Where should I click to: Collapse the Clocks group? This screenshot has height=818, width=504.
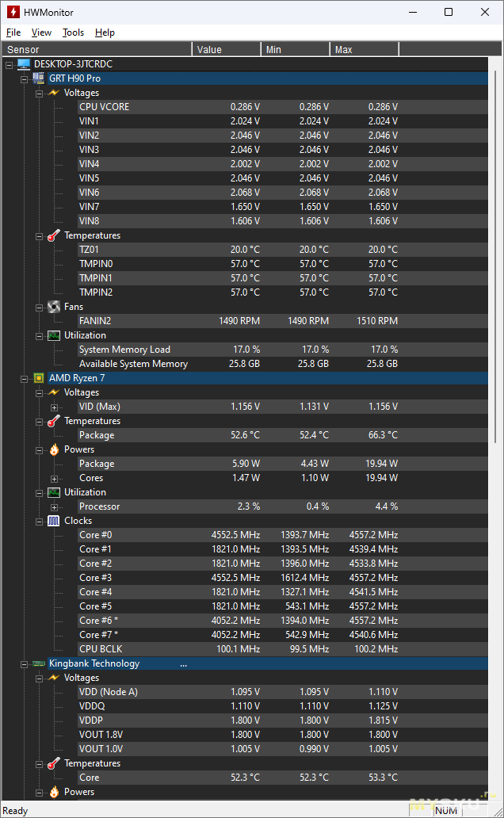[39, 522]
